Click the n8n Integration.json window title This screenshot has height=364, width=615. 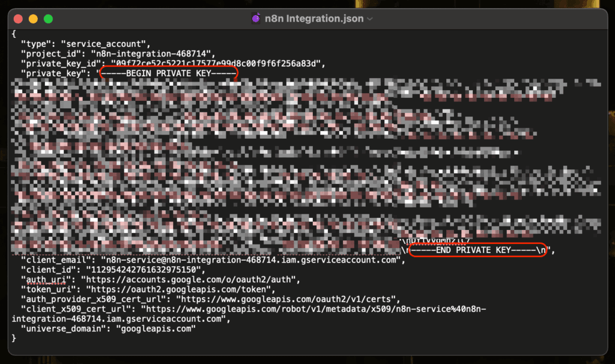(x=314, y=19)
